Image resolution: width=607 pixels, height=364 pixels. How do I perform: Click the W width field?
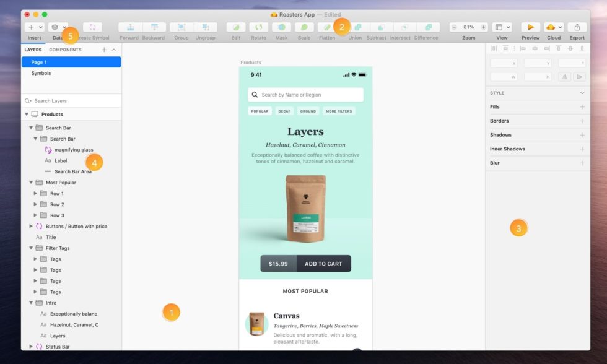tap(504, 77)
